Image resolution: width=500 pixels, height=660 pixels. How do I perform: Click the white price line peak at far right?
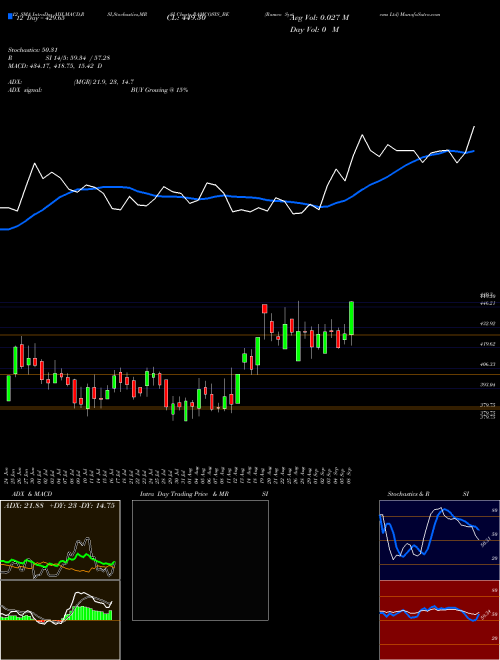[x=474, y=127]
